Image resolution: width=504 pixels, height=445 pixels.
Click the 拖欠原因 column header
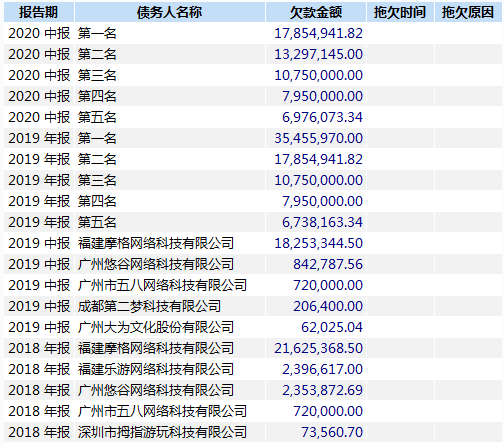pos(468,12)
